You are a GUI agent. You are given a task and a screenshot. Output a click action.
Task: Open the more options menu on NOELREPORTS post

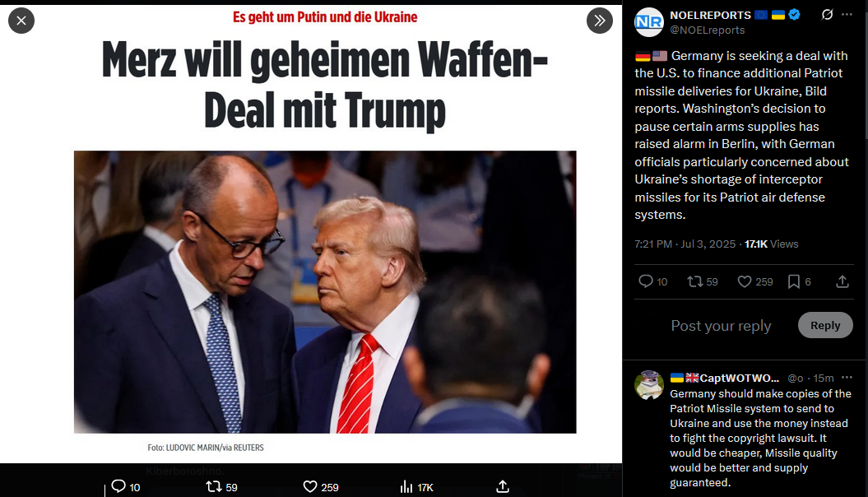click(847, 14)
